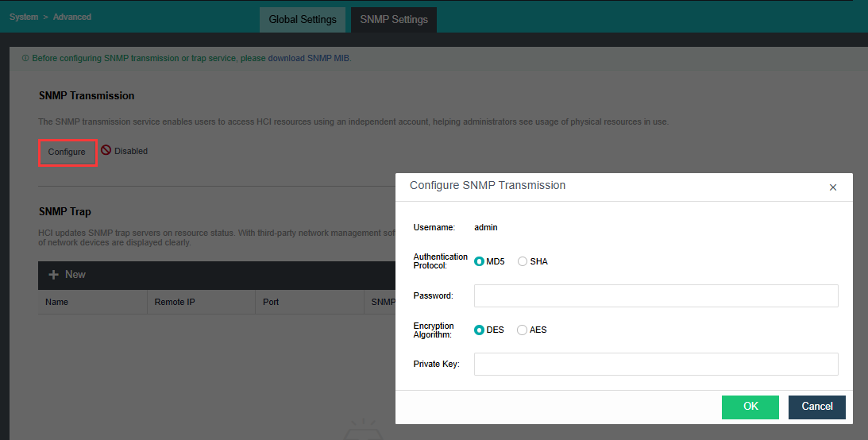Viewport: 868px width, 440px height.
Task: Switch to the Global Settings tab
Action: (x=303, y=20)
